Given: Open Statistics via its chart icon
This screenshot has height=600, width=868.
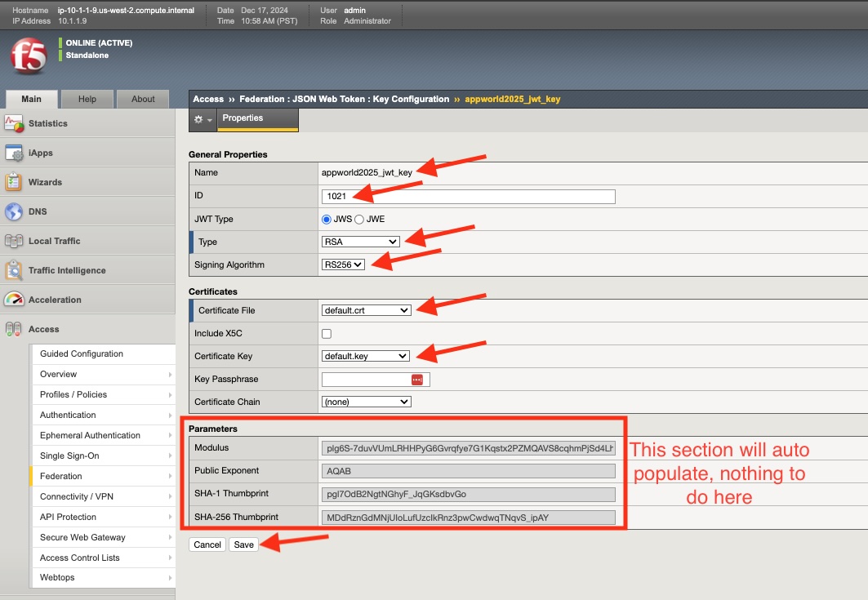Looking at the screenshot, I should (x=14, y=123).
